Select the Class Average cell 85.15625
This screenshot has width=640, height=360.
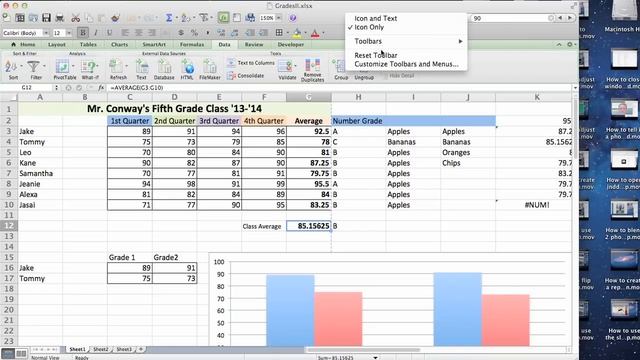pos(309,226)
